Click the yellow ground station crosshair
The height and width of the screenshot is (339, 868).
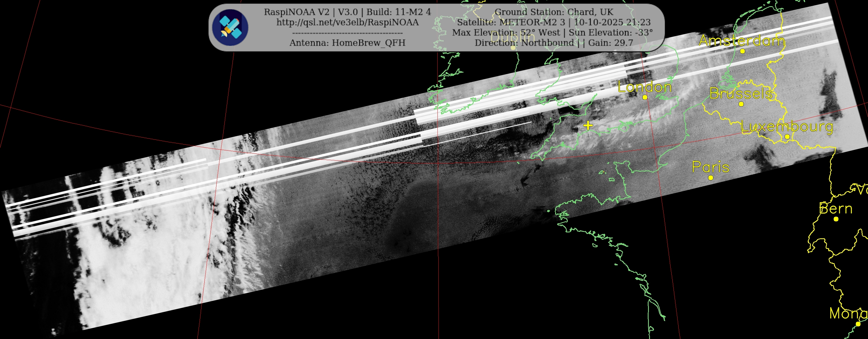[x=588, y=126]
